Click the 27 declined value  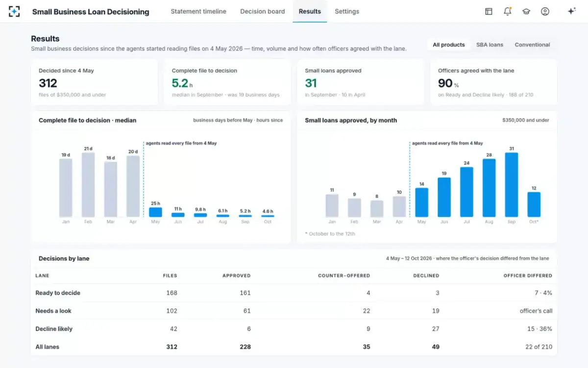pos(436,329)
